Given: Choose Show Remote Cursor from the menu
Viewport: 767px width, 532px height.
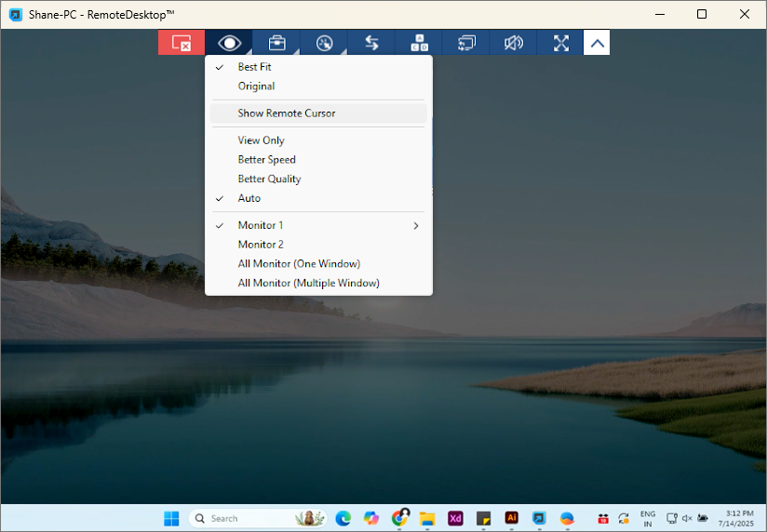Looking at the screenshot, I should (x=286, y=113).
